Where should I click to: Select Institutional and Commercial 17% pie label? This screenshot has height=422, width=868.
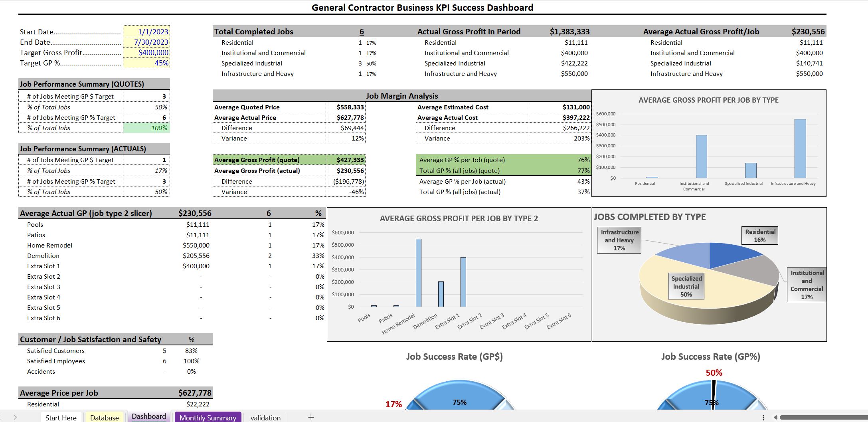(807, 285)
